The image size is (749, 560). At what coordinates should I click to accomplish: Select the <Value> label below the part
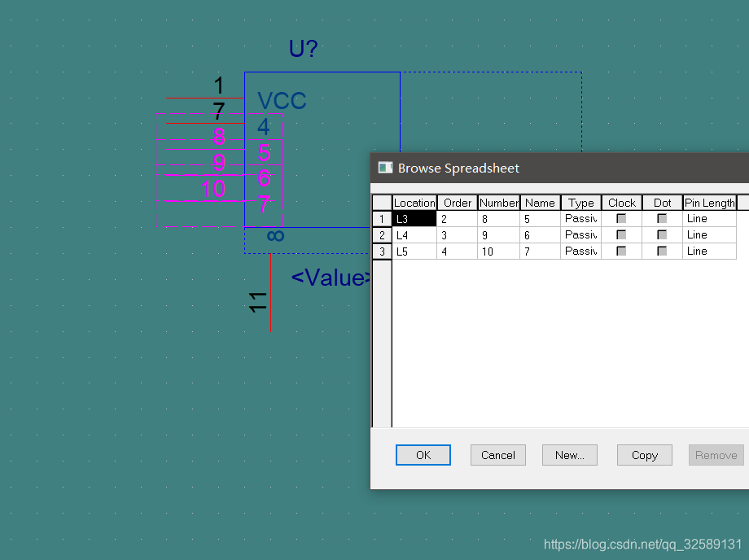click(x=331, y=278)
